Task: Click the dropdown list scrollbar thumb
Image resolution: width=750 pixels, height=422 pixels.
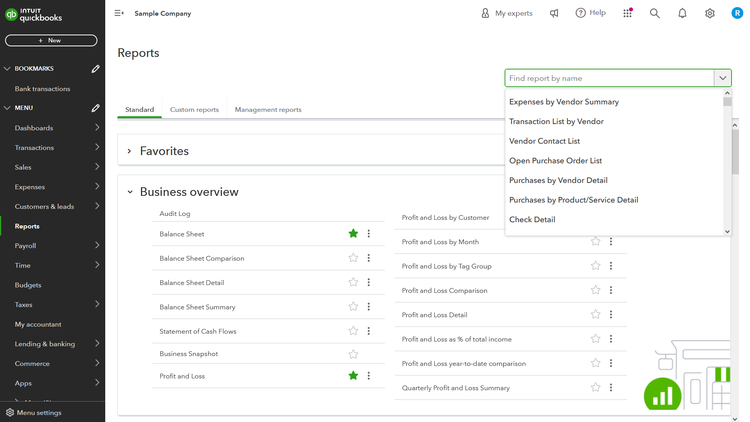Action: 728,102
